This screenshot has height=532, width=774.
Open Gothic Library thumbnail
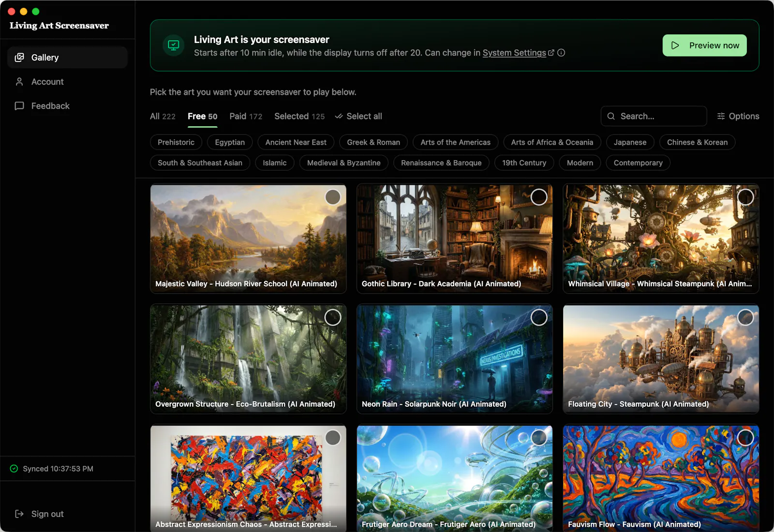point(455,239)
